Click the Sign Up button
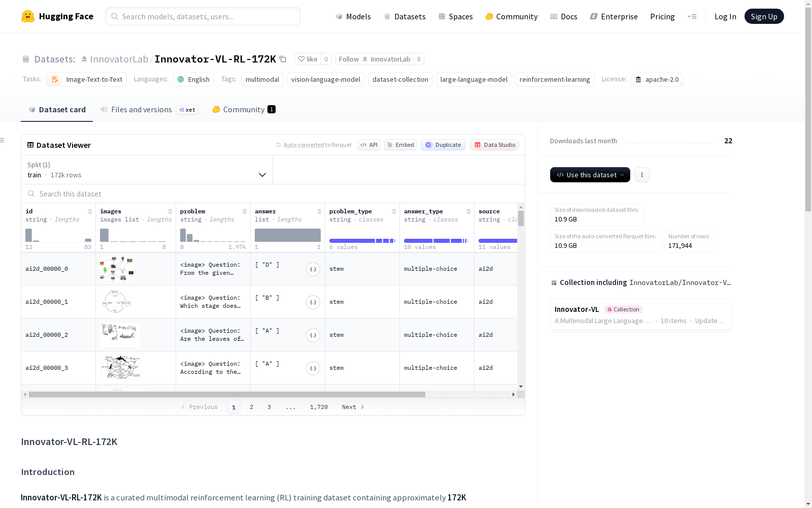Screen dimensions: 812x508 tap(764, 16)
